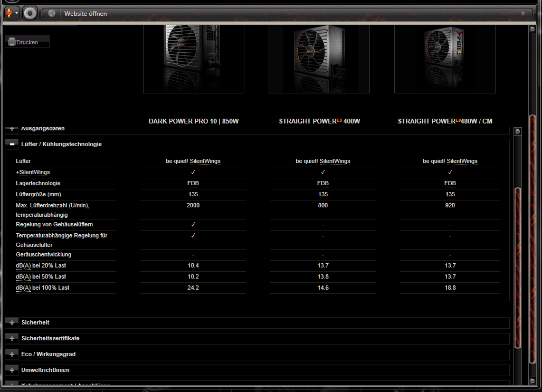
Task: Expand the Umweltrichtlinien section
Action: (x=12, y=370)
